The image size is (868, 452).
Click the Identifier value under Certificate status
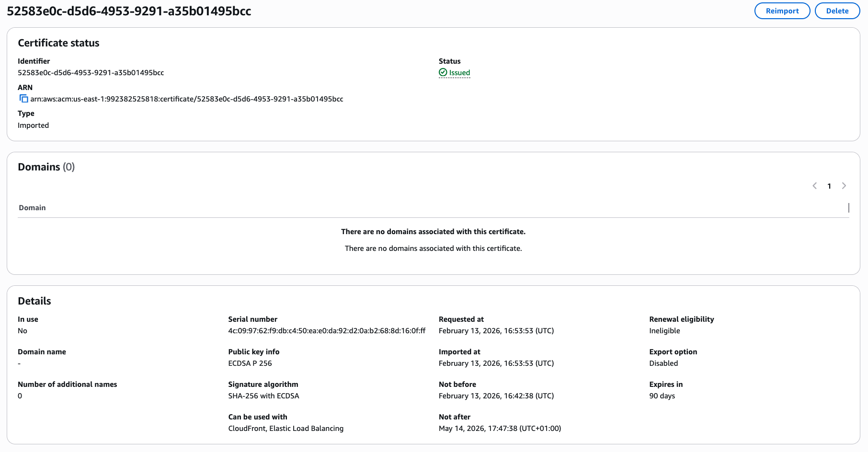[x=91, y=73]
